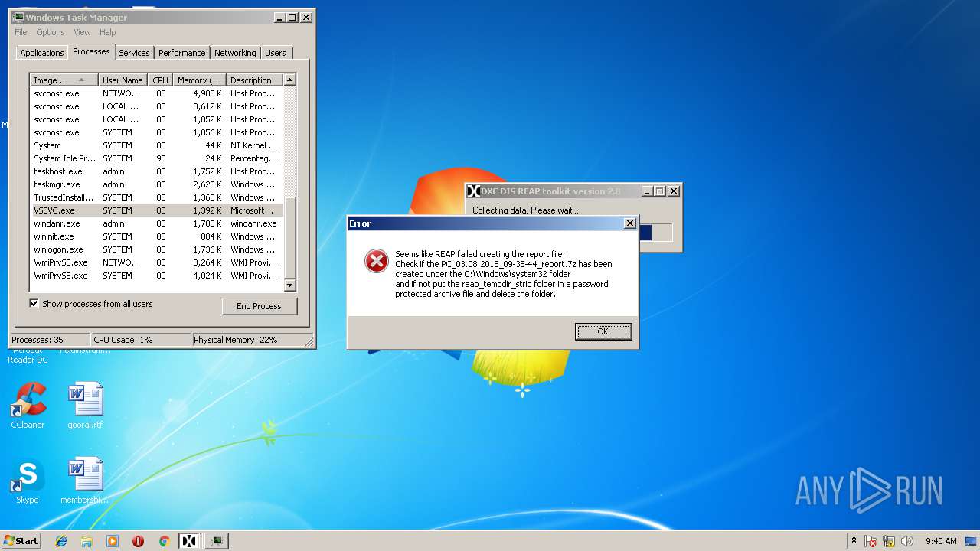
Task: Open Windows Explorer from taskbar
Action: coord(87,541)
